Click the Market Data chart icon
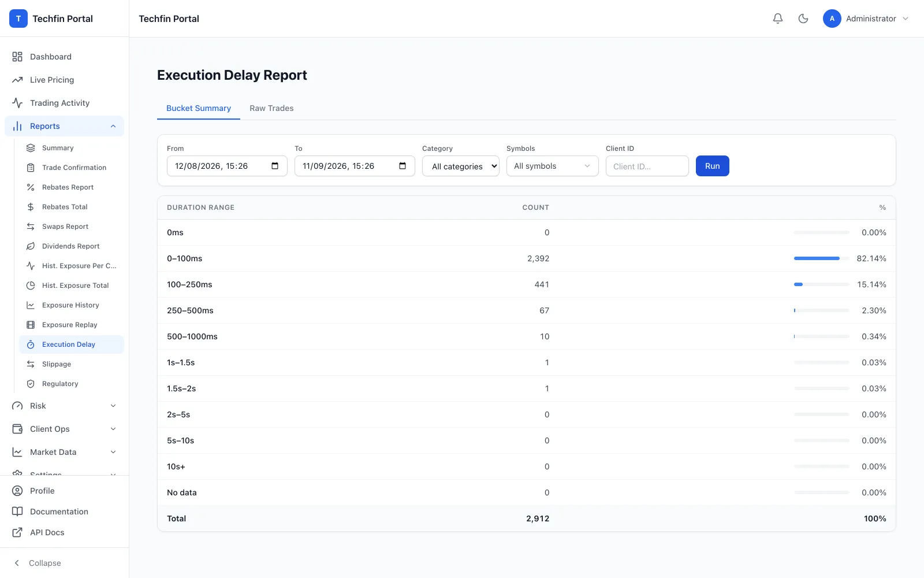The image size is (924, 578). pyautogui.click(x=17, y=452)
